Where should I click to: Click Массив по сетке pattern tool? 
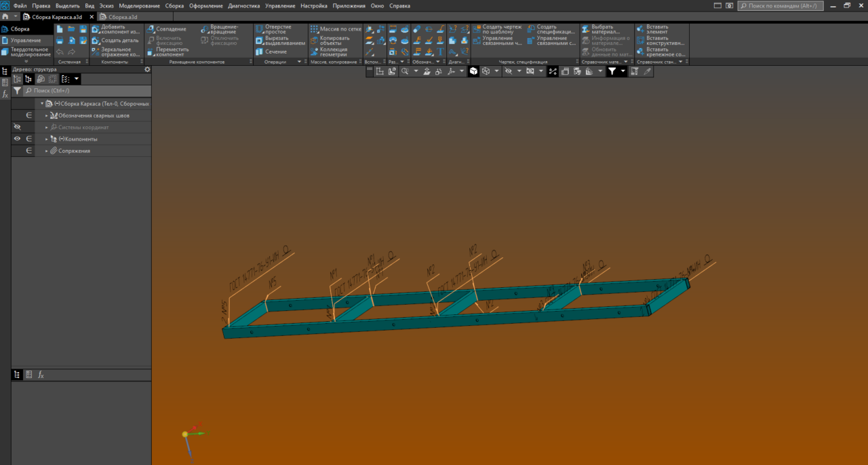[336, 29]
